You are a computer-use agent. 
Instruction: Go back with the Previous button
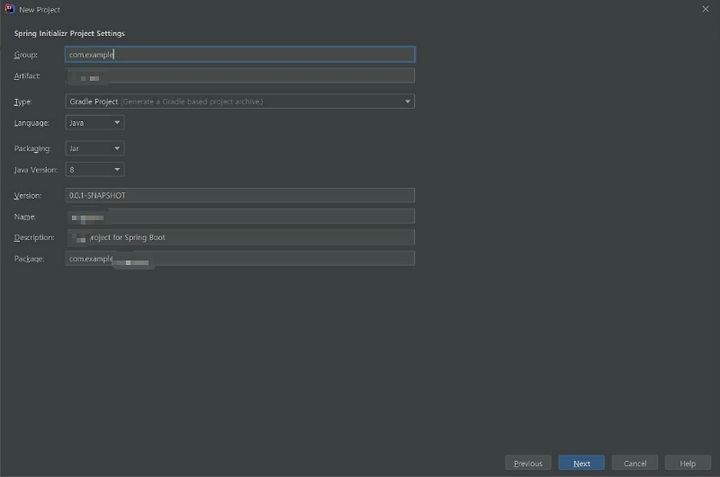[x=528, y=463]
